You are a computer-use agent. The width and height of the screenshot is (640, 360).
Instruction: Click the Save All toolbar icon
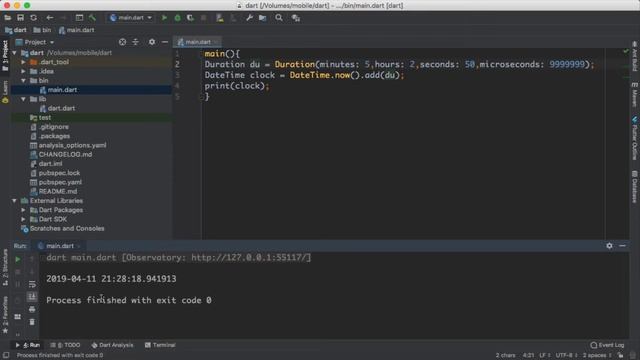(20, 18)
